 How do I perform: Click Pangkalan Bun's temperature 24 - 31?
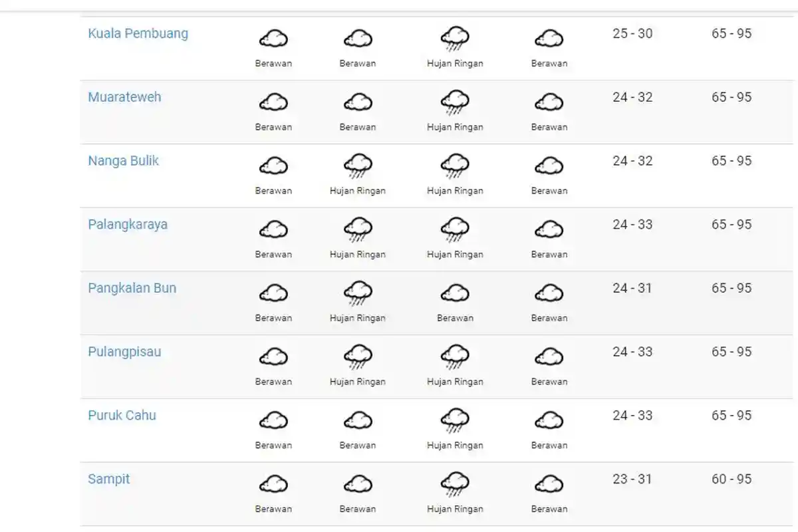[x=632, y=288]
